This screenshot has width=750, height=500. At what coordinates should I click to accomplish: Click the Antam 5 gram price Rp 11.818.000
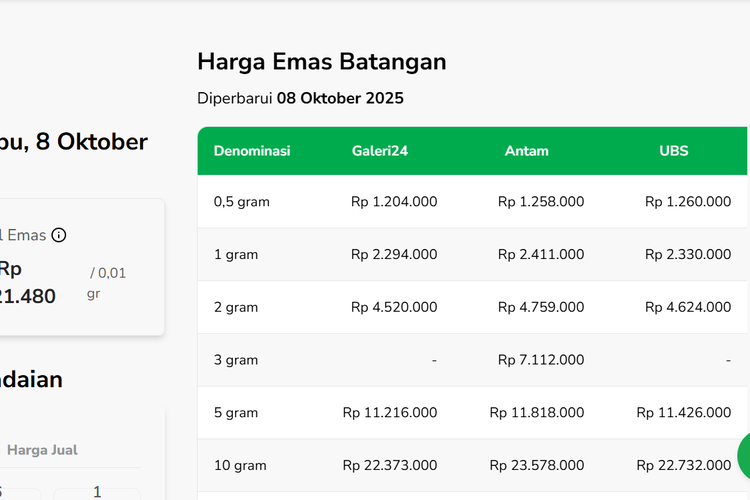536,412
